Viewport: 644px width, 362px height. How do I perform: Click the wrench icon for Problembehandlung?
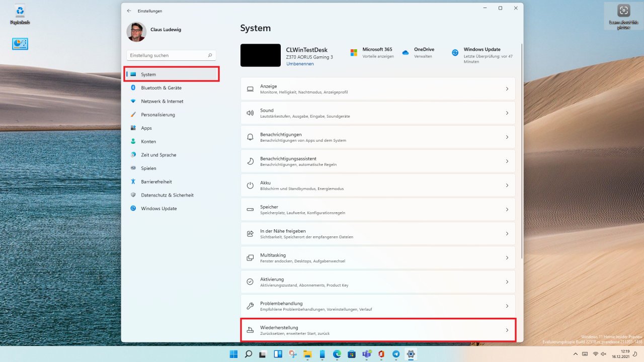pos(250,306)
